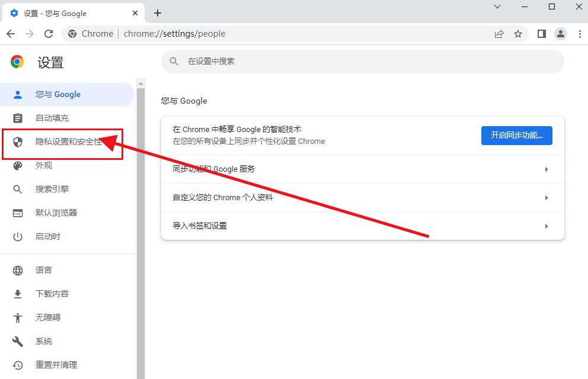Open tab search chevron in title bar

coord(497,7)
